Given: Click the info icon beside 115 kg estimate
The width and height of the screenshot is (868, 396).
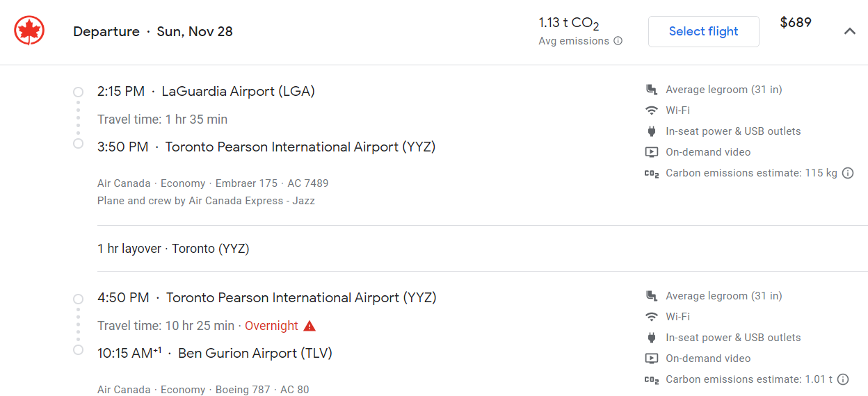Looking at the screenshot, I should click(848, 173).
